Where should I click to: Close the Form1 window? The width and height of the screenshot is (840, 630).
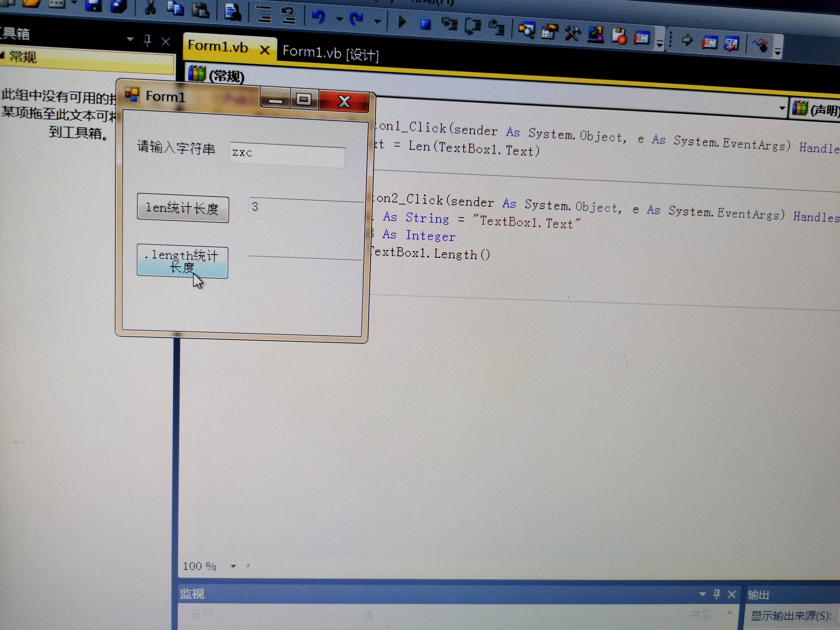[x=344, y=101]
